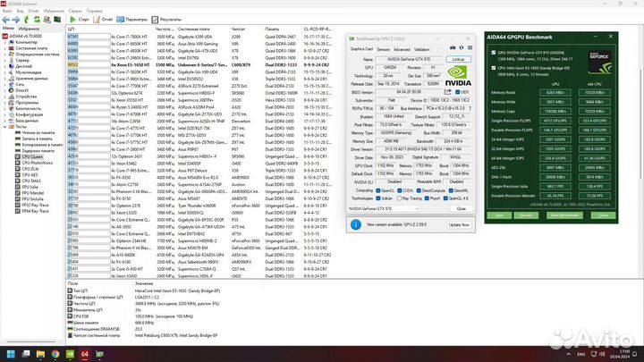644x362 pixels.
Task: Switch to the Избранное tab in AIDA64 sidebar
Action: click(x=29, y=29)
